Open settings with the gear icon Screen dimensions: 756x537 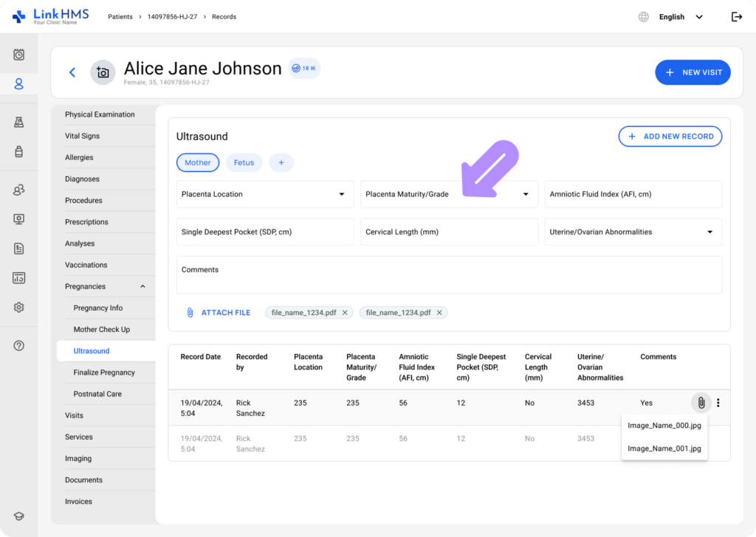click(x=18, y=308)
